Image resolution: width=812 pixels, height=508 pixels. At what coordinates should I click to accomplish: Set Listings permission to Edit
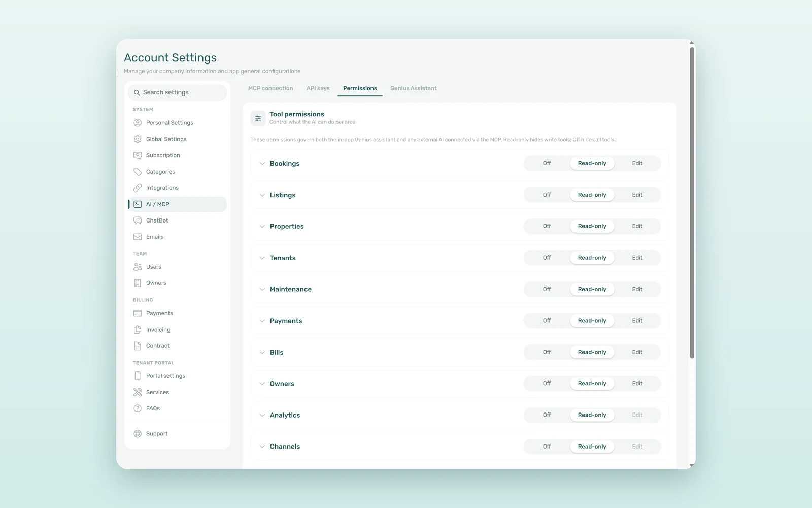(637, 195)
